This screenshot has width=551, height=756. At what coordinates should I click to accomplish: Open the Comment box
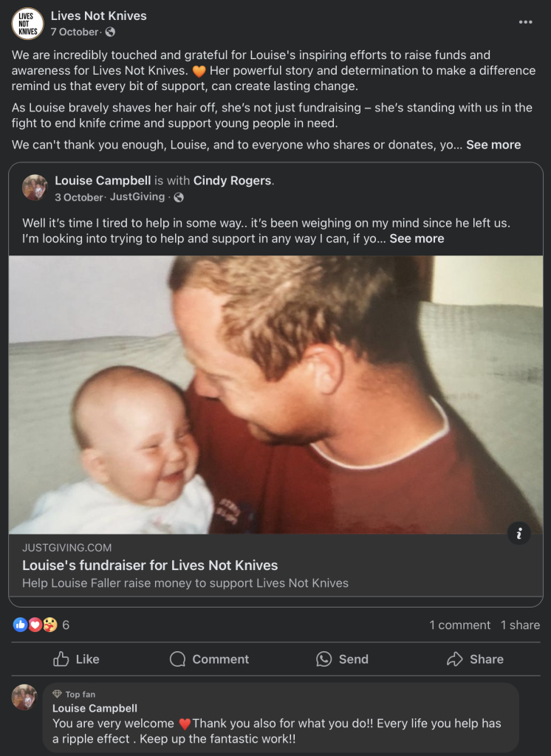pyautogui.click(x=210, y=659)
